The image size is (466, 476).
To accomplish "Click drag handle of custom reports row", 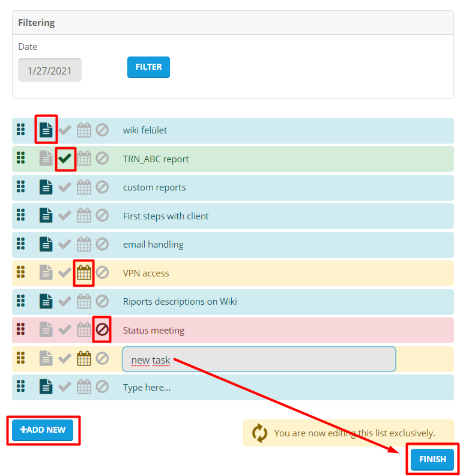I will point(21,187).
